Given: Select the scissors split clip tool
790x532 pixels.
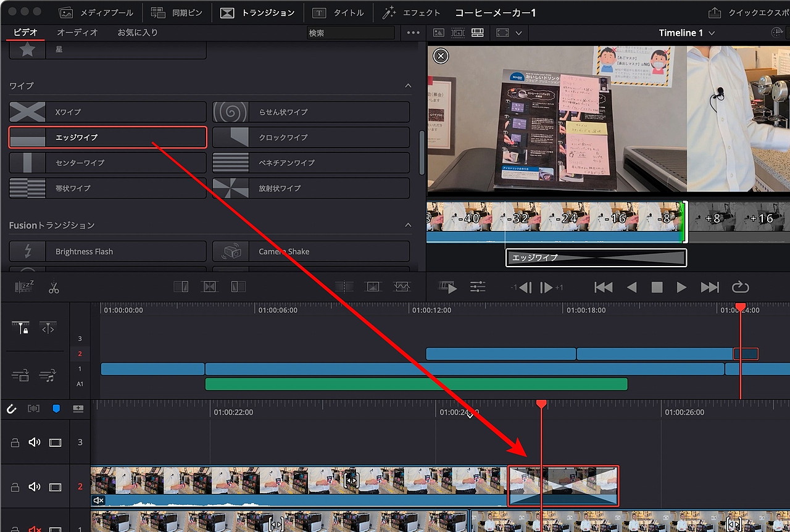Looking at the screenshot, I should [x=54, y=287].
